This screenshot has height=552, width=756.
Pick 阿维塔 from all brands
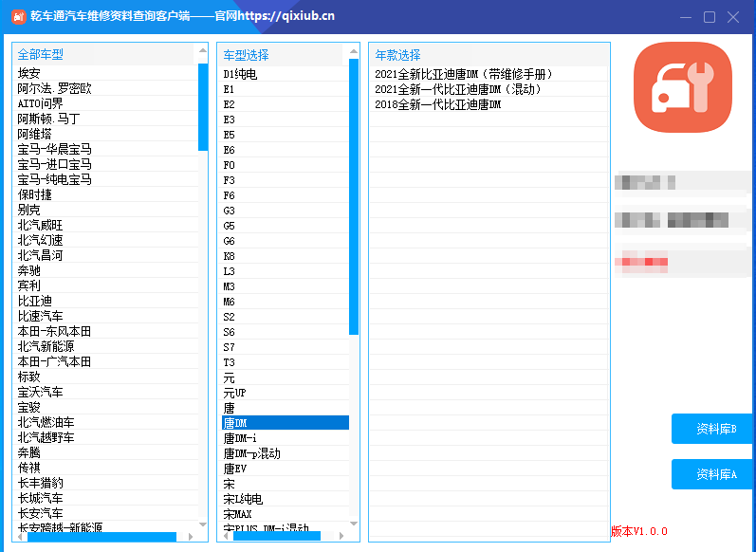pyautogui.click(x=105, y=134)
